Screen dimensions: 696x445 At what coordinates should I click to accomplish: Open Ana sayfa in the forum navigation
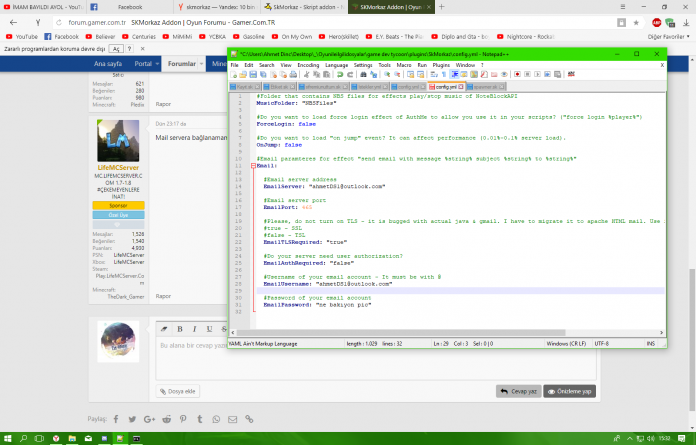tap(107, 64)
